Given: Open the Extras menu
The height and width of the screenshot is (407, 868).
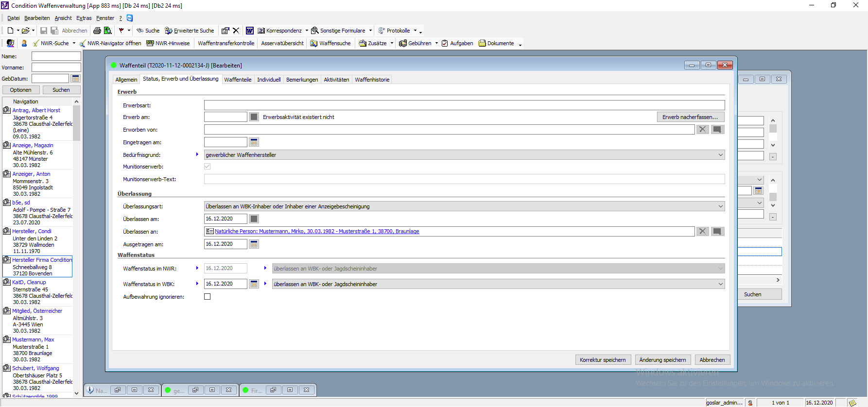Looking at the screenshot, I should (84, 18).
